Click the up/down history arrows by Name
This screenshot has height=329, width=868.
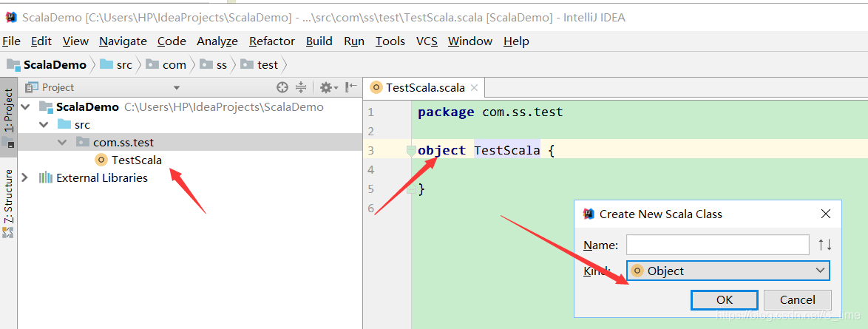point(825,245)
